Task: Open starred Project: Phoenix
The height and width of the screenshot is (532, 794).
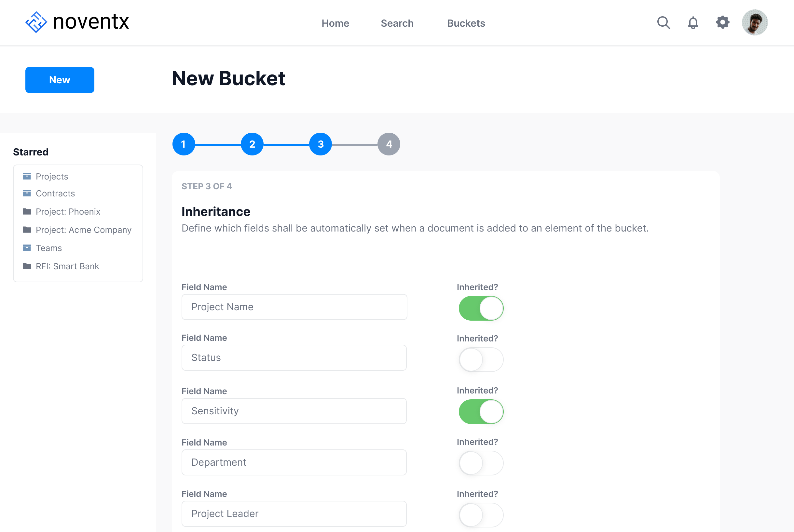Action: point(68,212)
